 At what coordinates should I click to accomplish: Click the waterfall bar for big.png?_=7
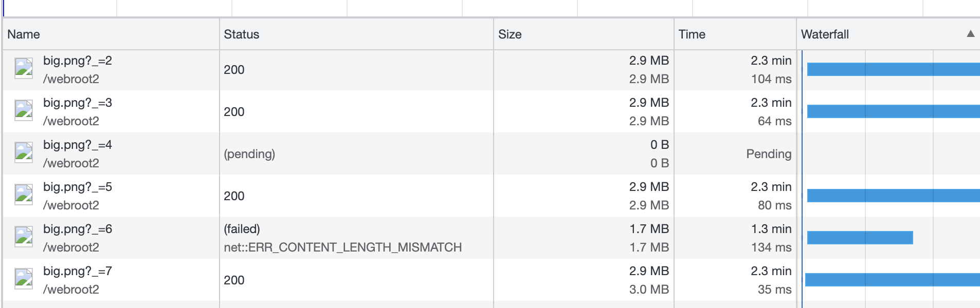892,280
